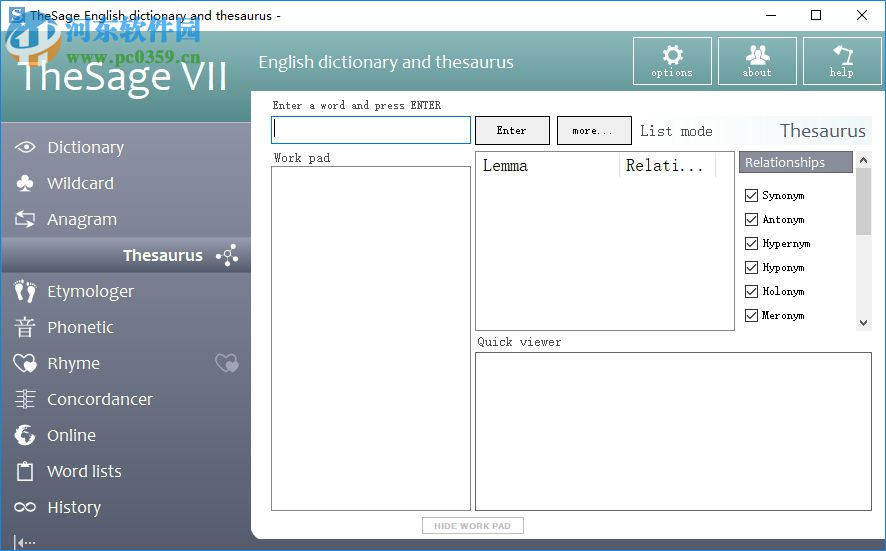Uncheck the Synonym checkbox
886x551 pixels.
pos(752,196)
